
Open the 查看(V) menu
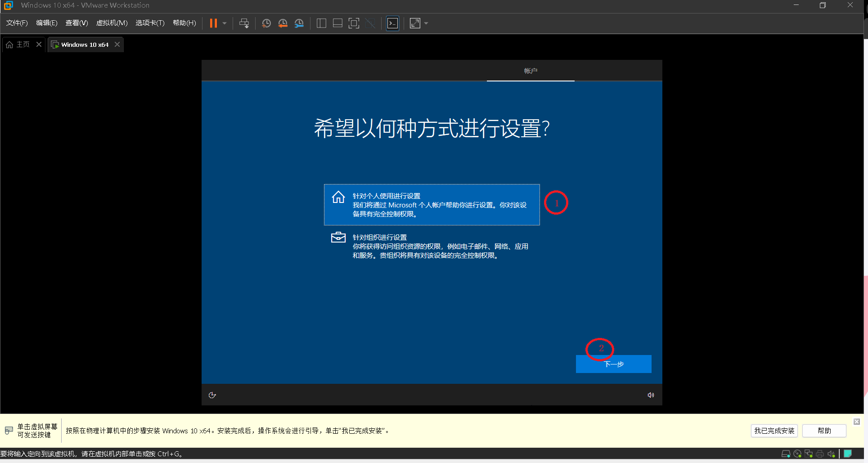click(x=76, y=23)
